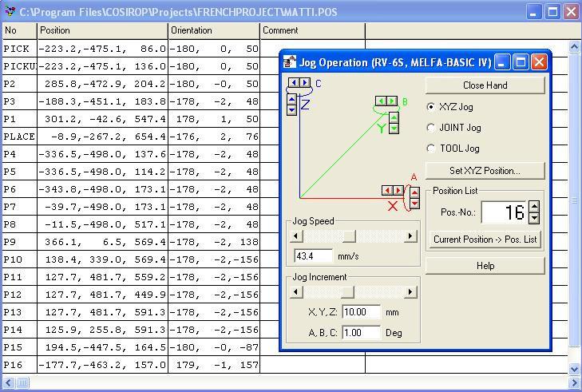
Task: Click the jog speed field showing 43.4
Action: point(314,256)
